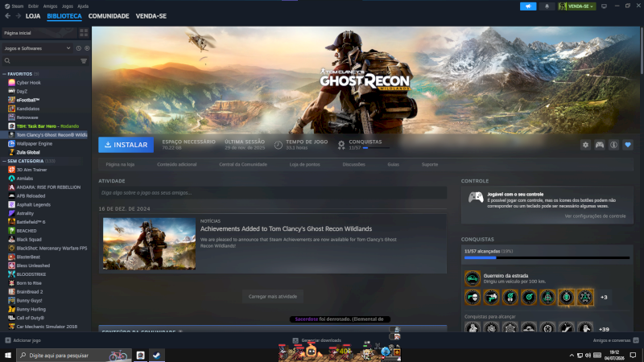Open Steam announcements megaphone icon
The image size is (644, 362).
[528, 6]
